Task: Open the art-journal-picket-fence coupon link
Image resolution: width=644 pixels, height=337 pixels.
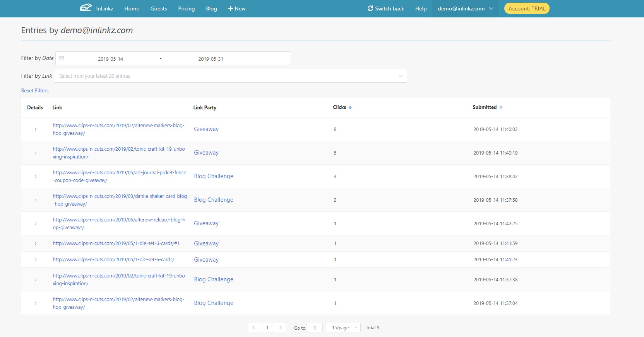Action: tap(120, 177)
